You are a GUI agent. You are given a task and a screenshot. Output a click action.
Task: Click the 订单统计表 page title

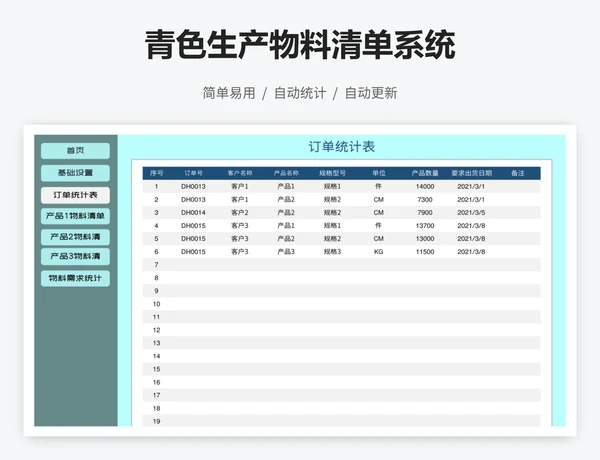342,147
